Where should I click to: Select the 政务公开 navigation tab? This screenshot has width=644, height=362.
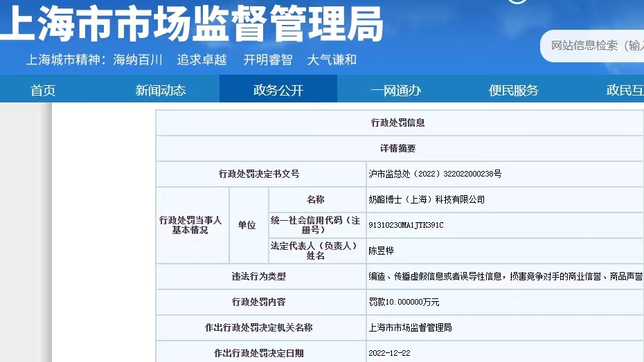tap(278, 90)
